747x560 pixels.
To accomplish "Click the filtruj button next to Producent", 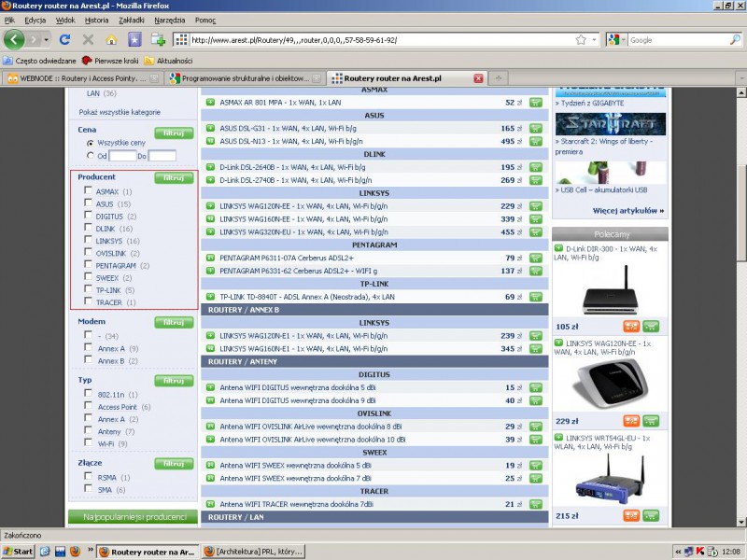I will [x=174, y=177].
